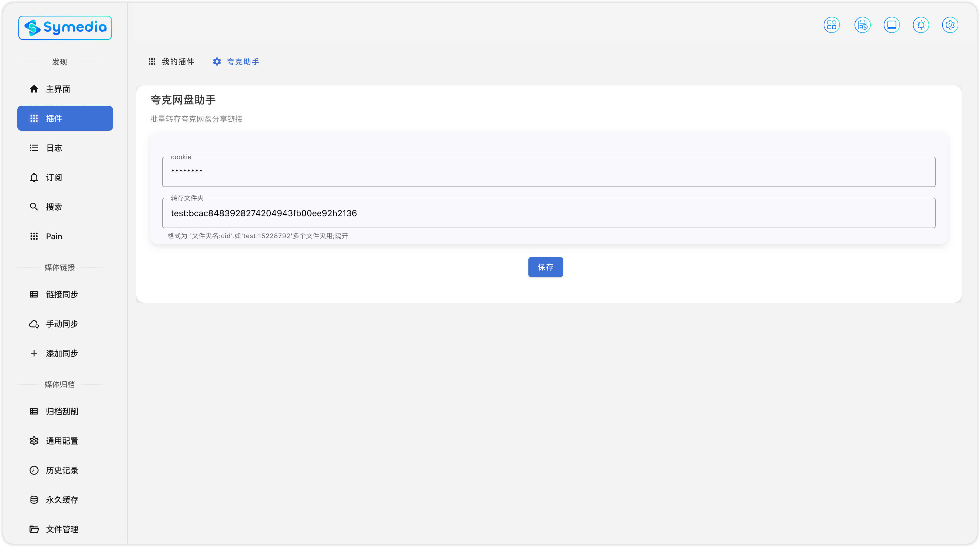Open 历史记录 history page
This screenshot has width=980, height=547.
62,470
